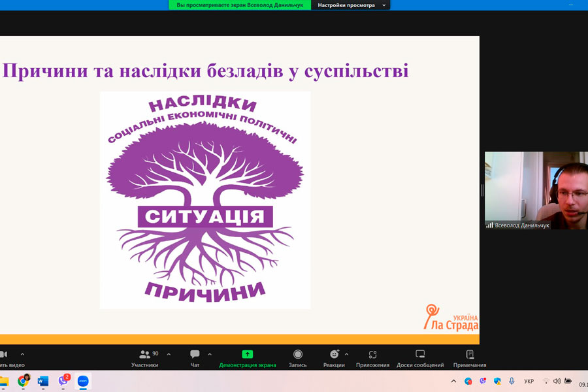Click the 'ПРИЧИНИ' text under roots
This screenshot has height=392, width=588.
click(204, 292)
